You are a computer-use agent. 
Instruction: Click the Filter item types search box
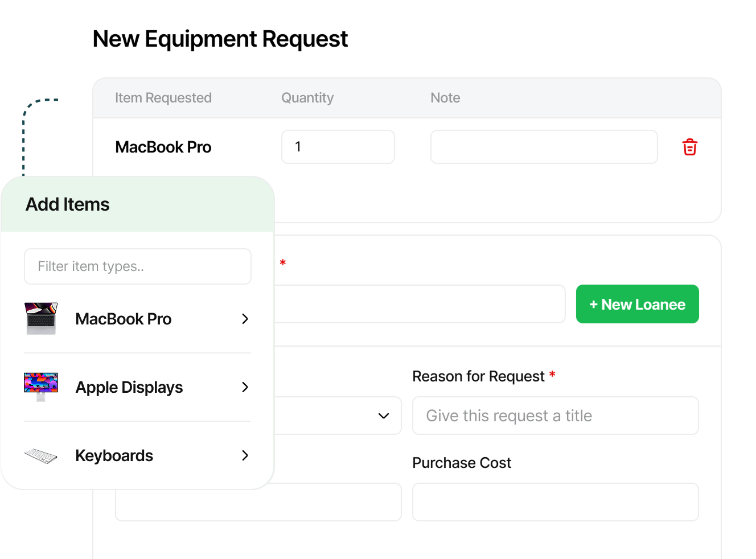coord(137,266)
